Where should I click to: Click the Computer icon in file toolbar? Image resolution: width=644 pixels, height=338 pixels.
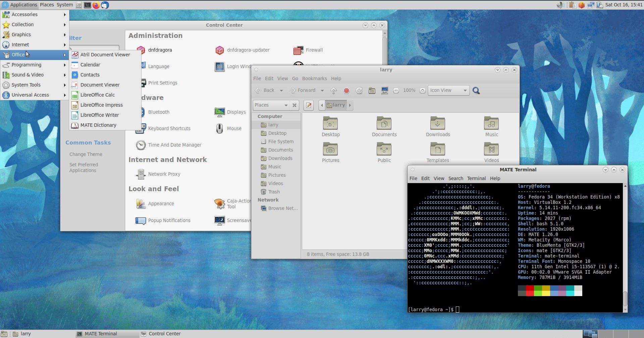pos(384,91)
